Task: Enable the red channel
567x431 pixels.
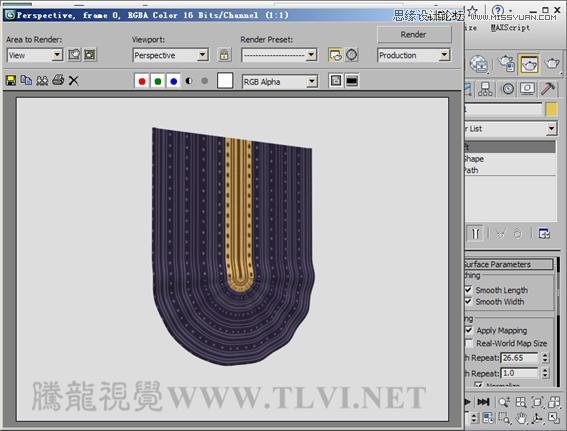Action: pos(142,81)
